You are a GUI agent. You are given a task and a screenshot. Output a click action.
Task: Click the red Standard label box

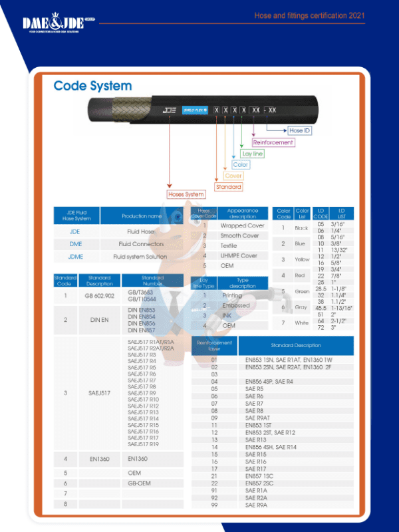click(x=228, y=187)
